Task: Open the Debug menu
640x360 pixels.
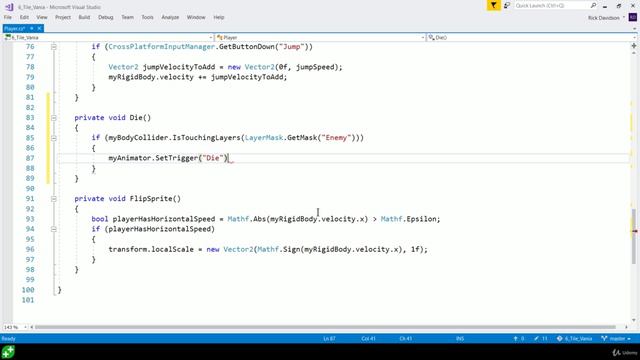Action: 105,17
